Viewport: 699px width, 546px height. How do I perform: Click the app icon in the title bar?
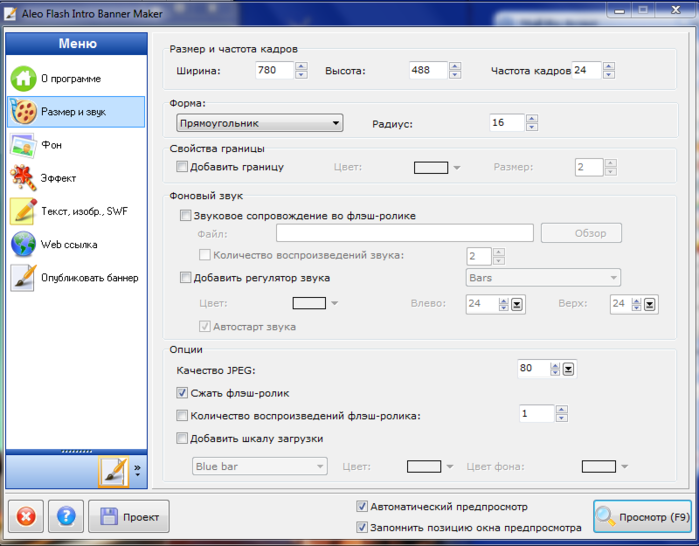(x=10, y=14)
